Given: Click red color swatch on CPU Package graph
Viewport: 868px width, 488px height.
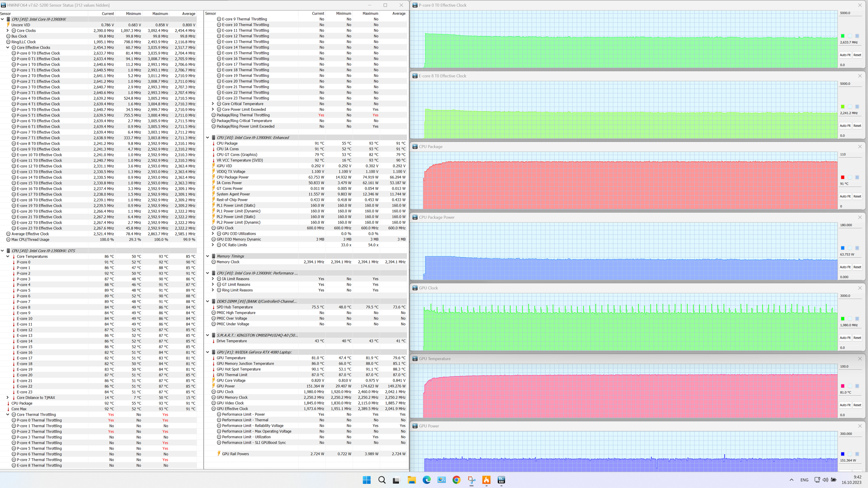Looking at the screenshot, I should point(842,178).
